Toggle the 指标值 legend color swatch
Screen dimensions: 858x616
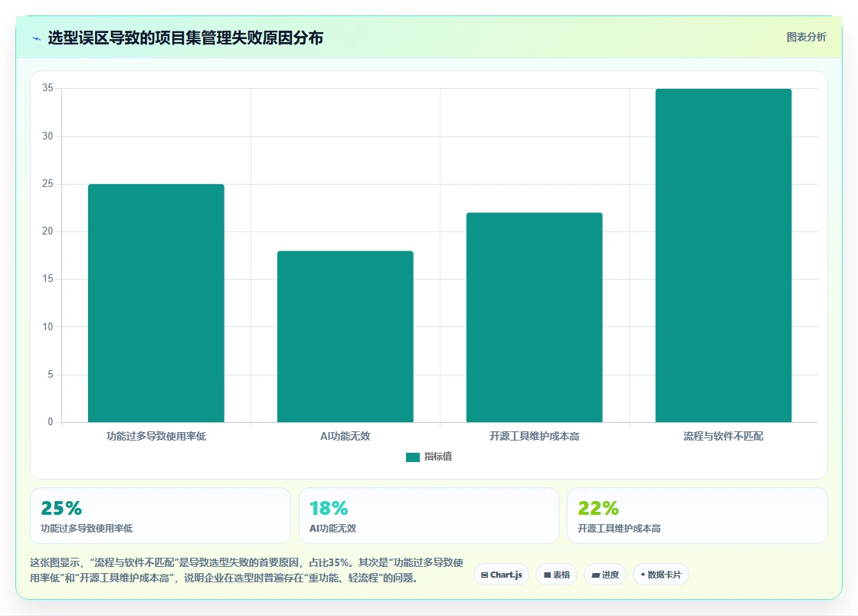pos(413,457)
